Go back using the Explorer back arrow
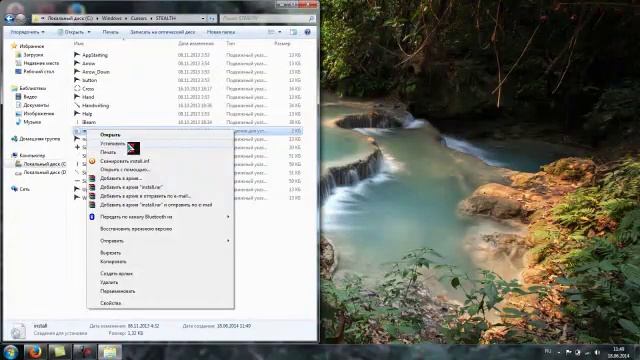Viewport: 640px width, 360px height. (9, 18)
